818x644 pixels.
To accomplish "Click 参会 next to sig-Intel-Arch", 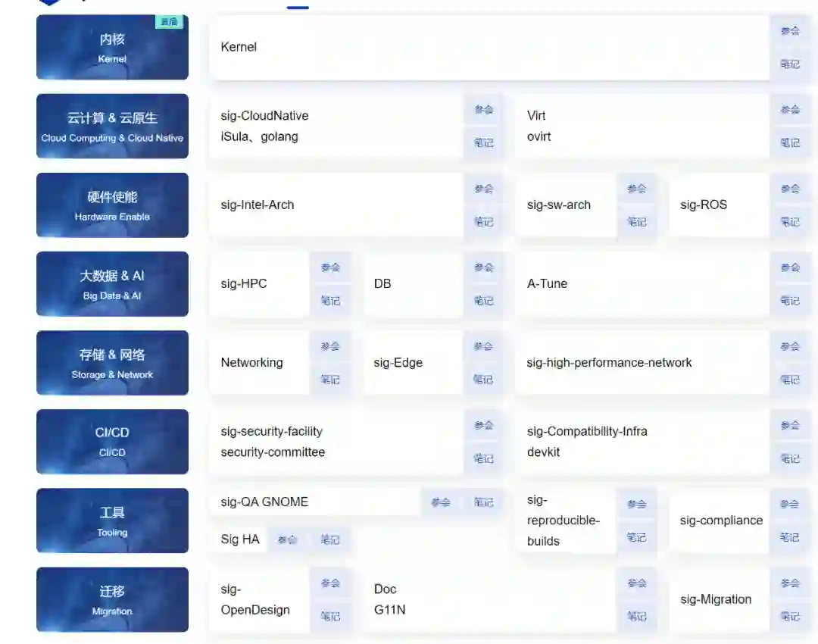I will point(483,189).
